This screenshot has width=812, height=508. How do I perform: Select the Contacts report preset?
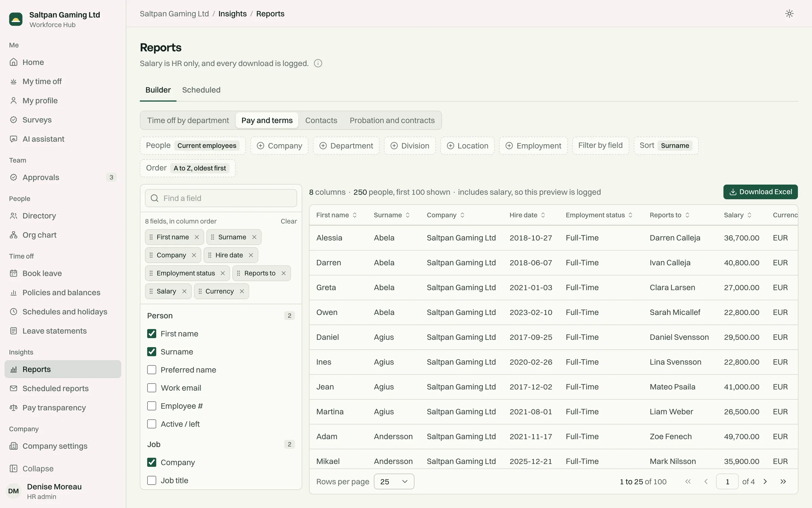click(x=321, y=121)
